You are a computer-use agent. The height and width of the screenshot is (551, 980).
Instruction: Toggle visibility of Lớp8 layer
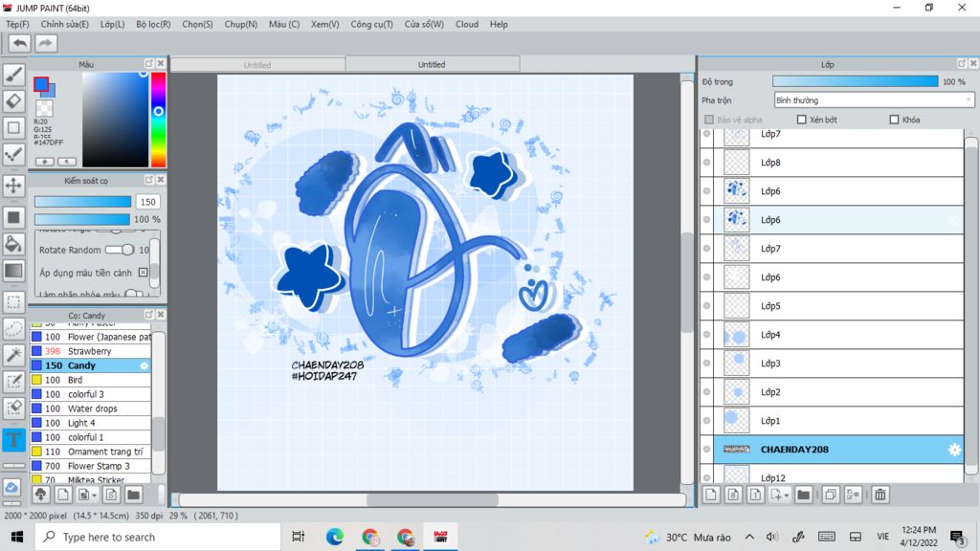[707, 163]
